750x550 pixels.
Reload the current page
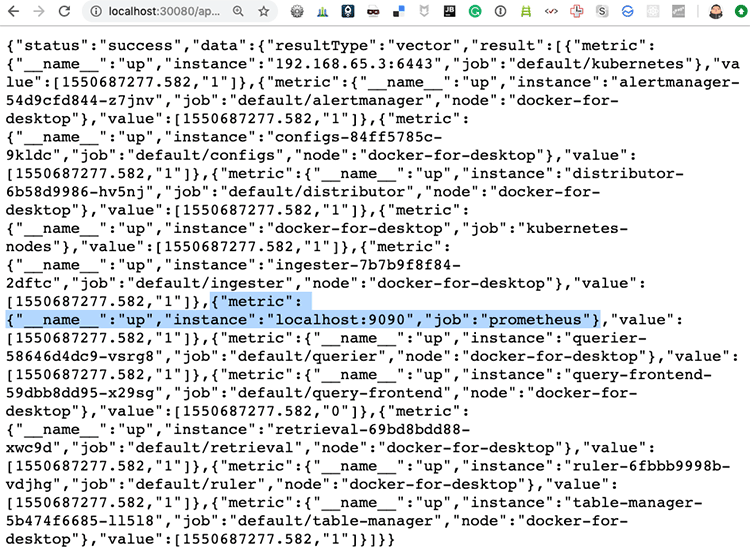64,11
